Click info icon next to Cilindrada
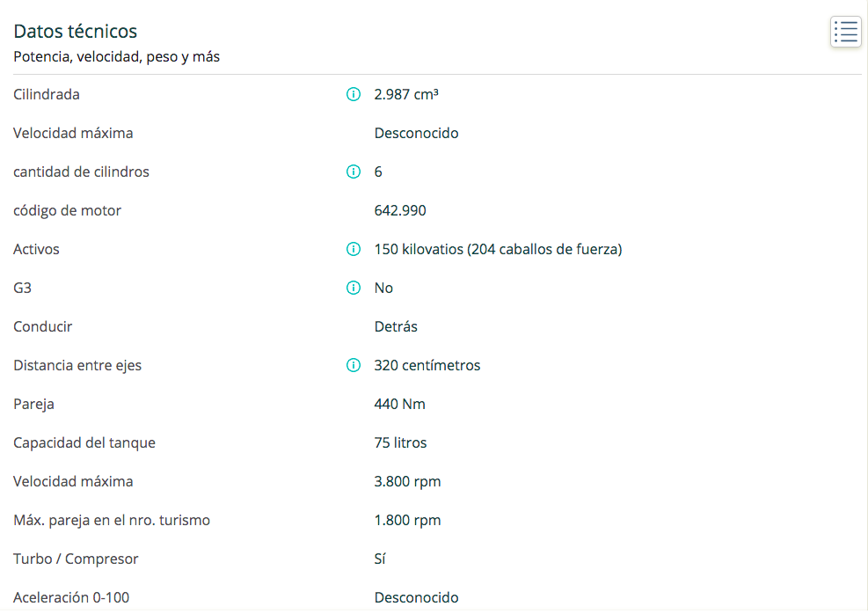Viewport: 868px width, 614px height. 354,94
